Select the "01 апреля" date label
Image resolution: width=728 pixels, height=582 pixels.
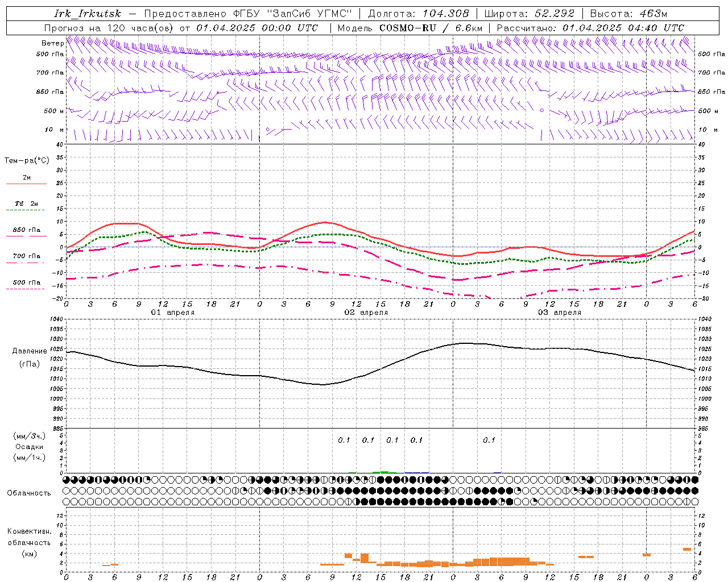pos(172,313)
